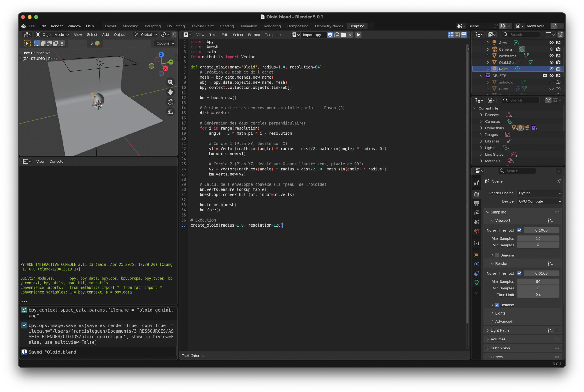Viewport: 584px width, 392px height.
Task: Toggle line numbers display in the text editor
Action: click(x=451, y=35)
